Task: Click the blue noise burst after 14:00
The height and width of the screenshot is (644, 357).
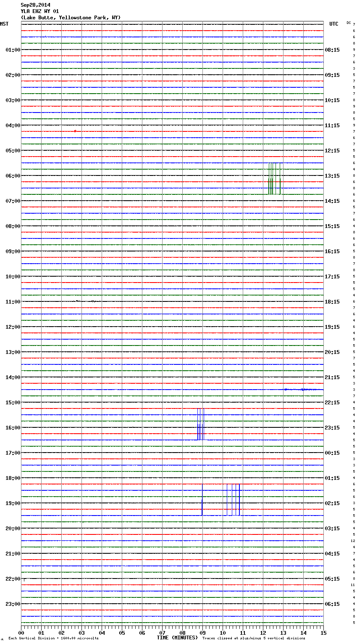Action: point(303,390)
